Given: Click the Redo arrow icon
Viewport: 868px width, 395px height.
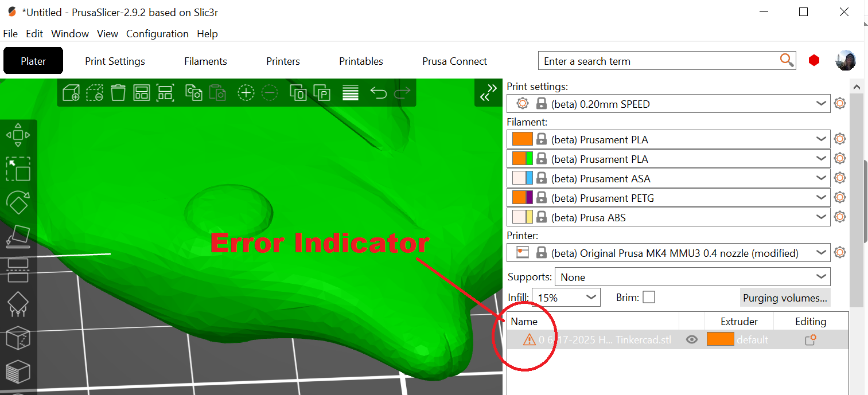Looking at the screenshot, I should pyautogui.click(x=402, y=93).
